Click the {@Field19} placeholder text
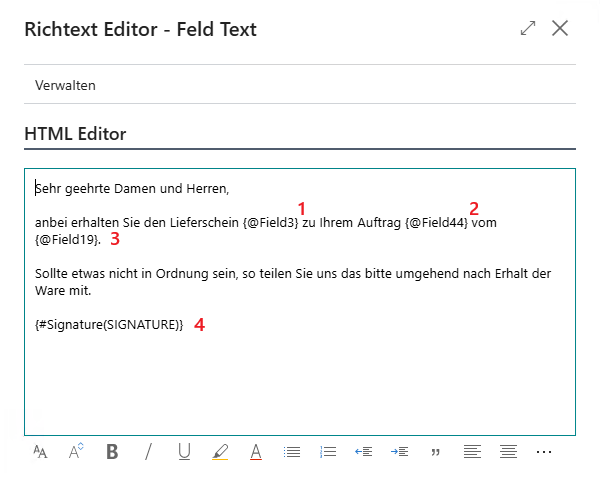 (x=67, y=240)
